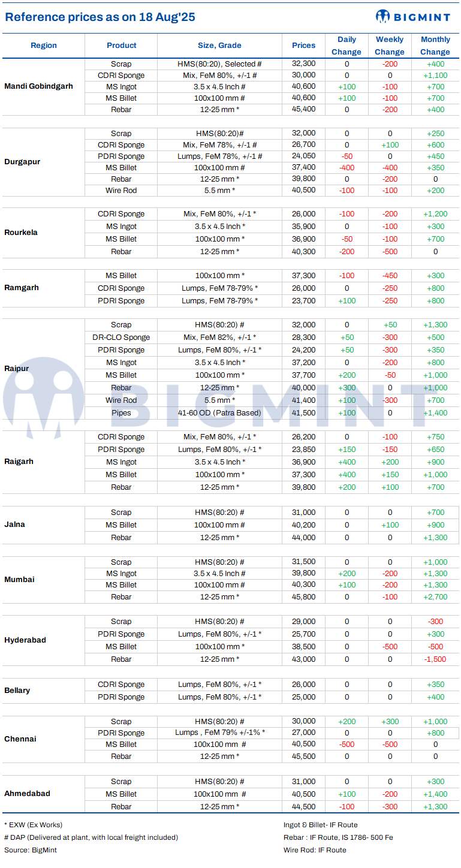Click the Prices column header
Screen dimensions: 461x868
(x=304, y=46)
